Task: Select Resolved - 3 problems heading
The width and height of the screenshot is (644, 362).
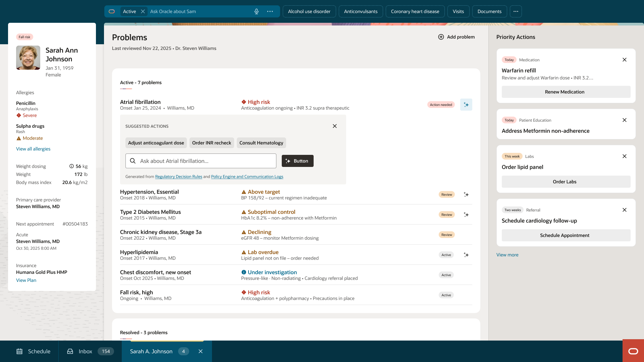Action: (144, 333)
